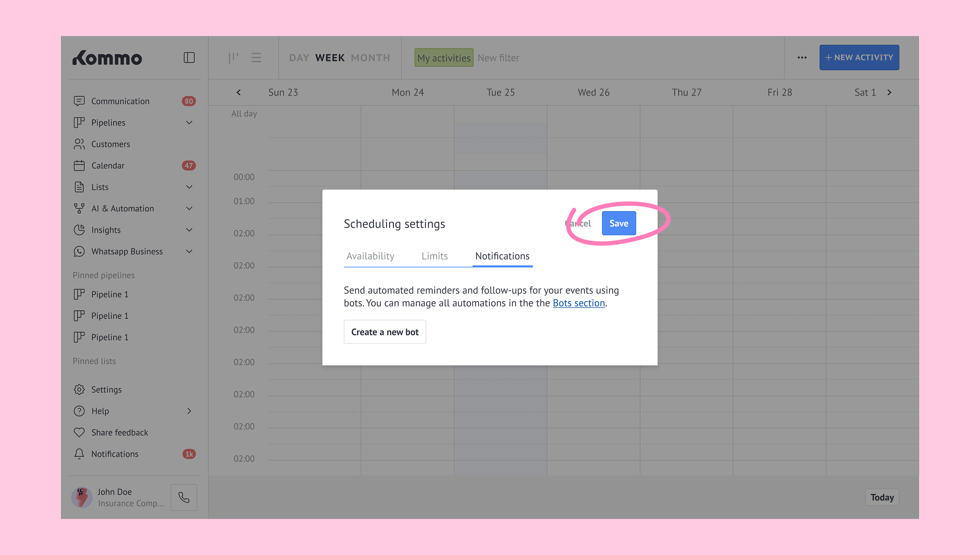Open sidebar Notifications bell item
This screenshot has height=555, width=980.
pos(79,454)
